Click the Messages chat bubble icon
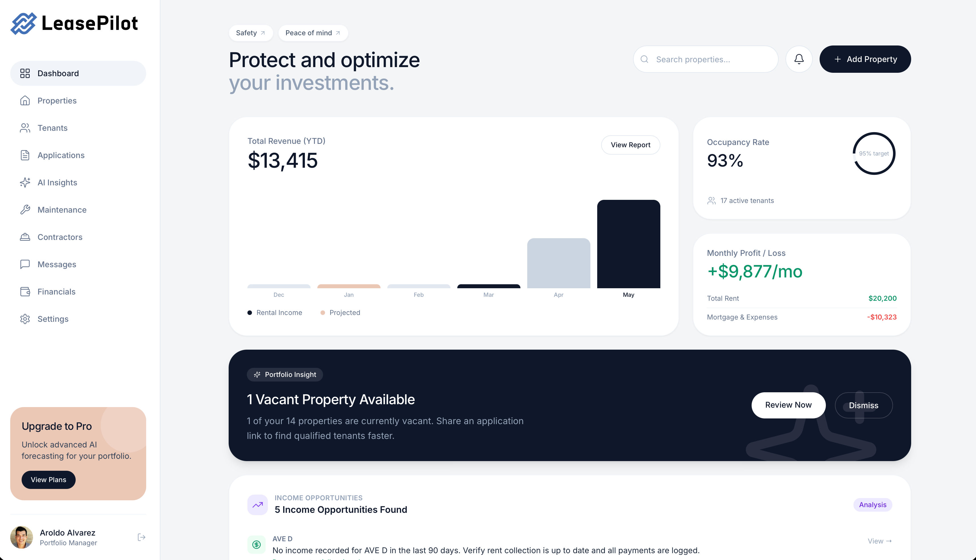 [x=25, y=265]
